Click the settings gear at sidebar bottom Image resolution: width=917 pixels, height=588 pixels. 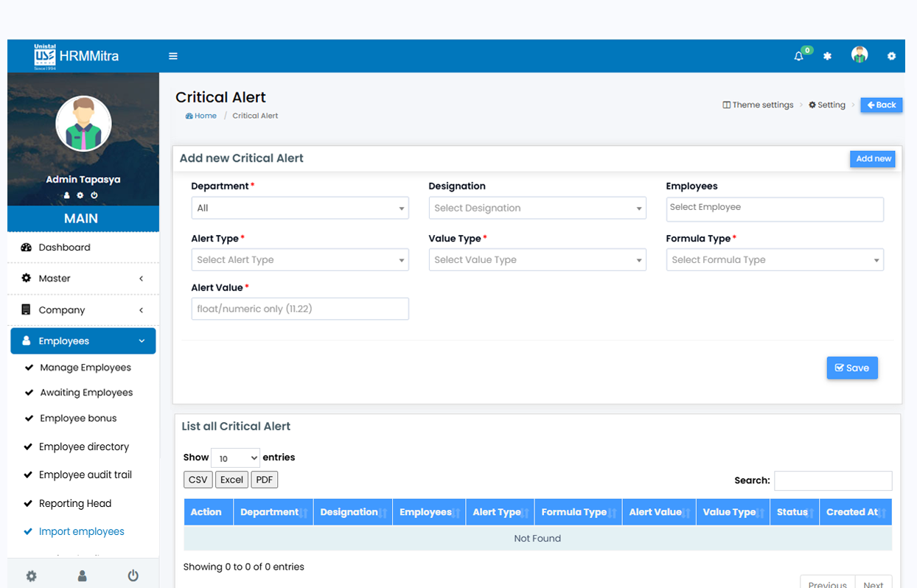coord(31,575)
